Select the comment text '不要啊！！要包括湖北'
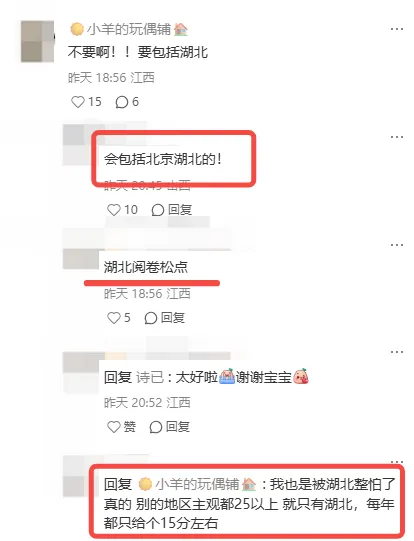Viewport: 414px width, 541px height. tap(138, 53)
